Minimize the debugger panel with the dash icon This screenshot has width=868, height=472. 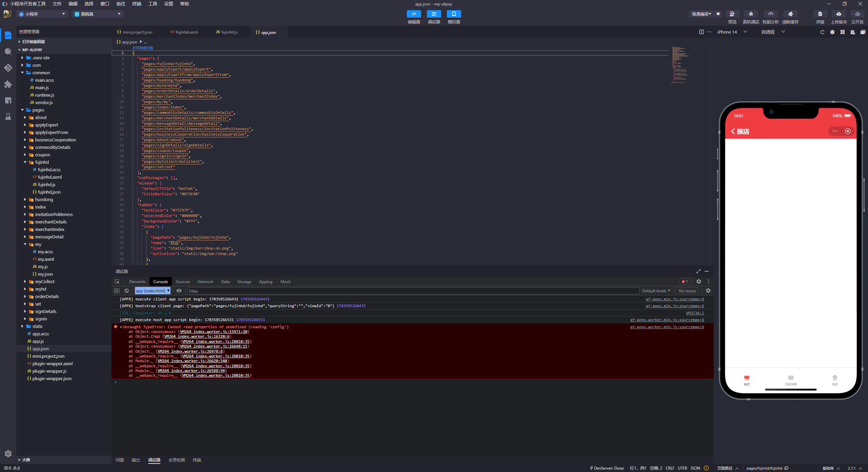tap(707, 271)
